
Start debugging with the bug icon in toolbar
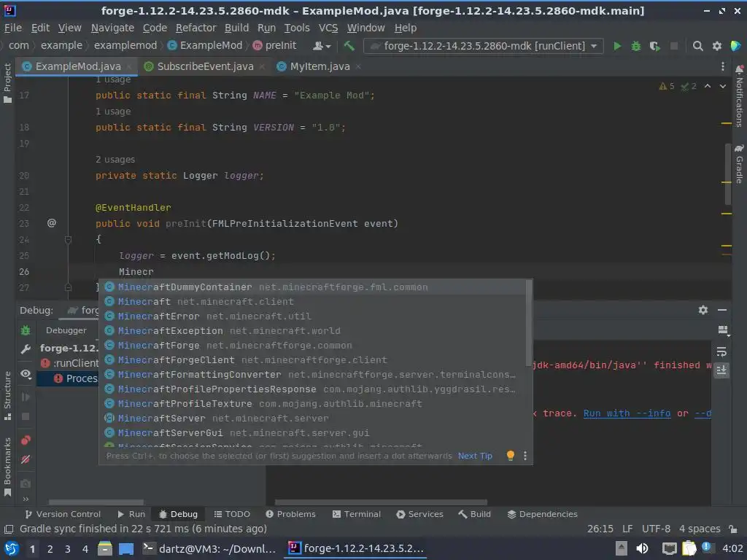click(636, 46)
